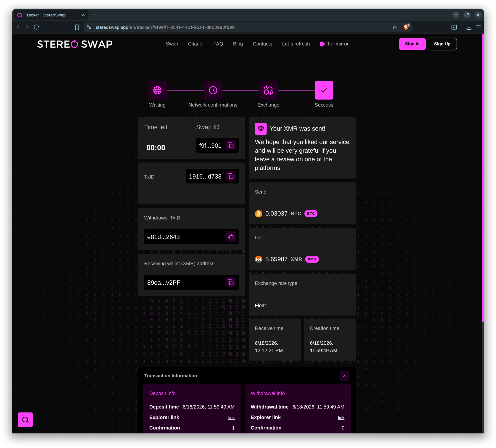Open the withdrawal explorer link
496x448 pixels.
pyautogui.click(x=341, y=417)
